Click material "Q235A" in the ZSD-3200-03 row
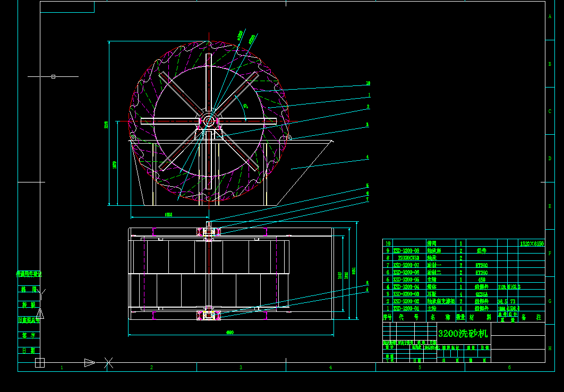564x392 pixels. [x=482, y=294]
